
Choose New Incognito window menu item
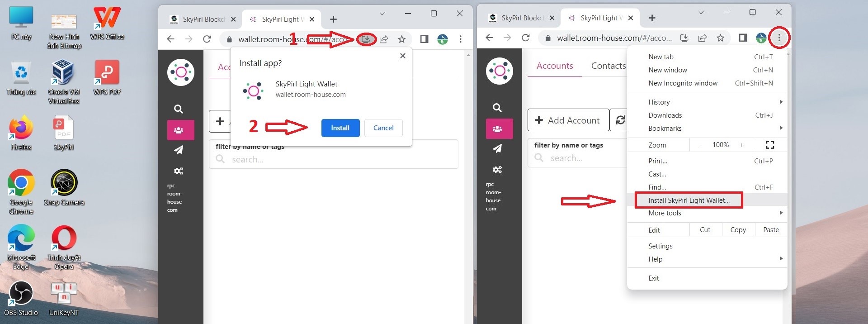(x=707, y=83)
